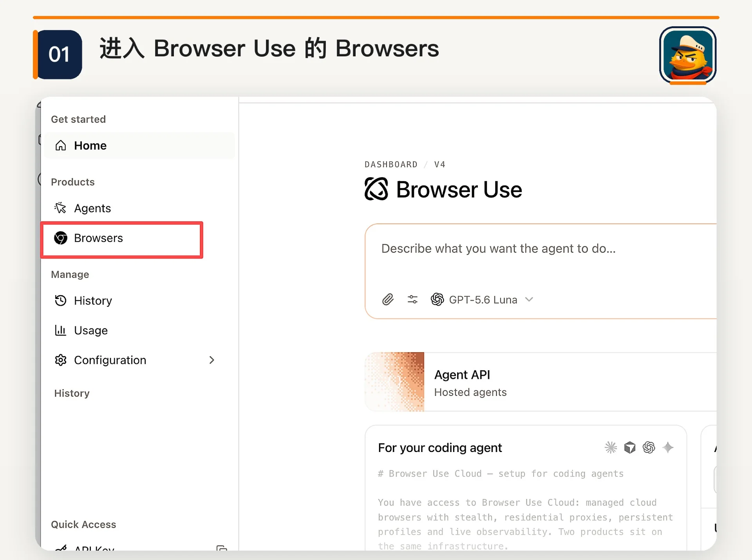Click the Configuration gear icon
This screenshot has height=560, width=752.
coord(61,360)
